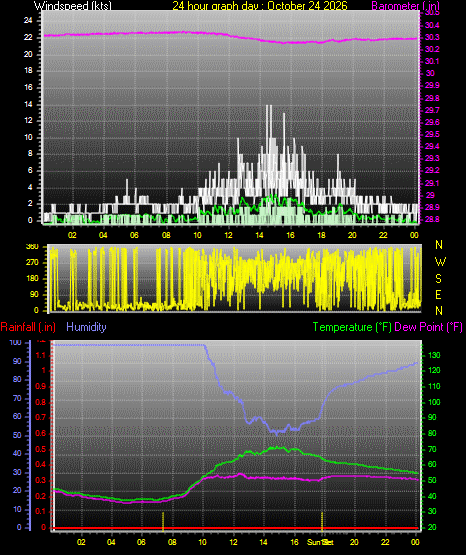Click the "270" wind direction degree label
The height and width of the screenshot is (555, 466).
pos(32,263)
